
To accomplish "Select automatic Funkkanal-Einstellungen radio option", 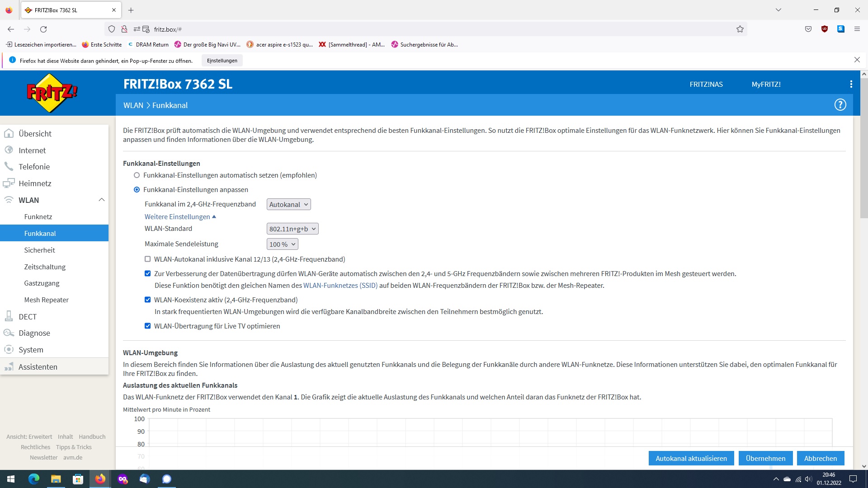I will (x=137, y=175).
